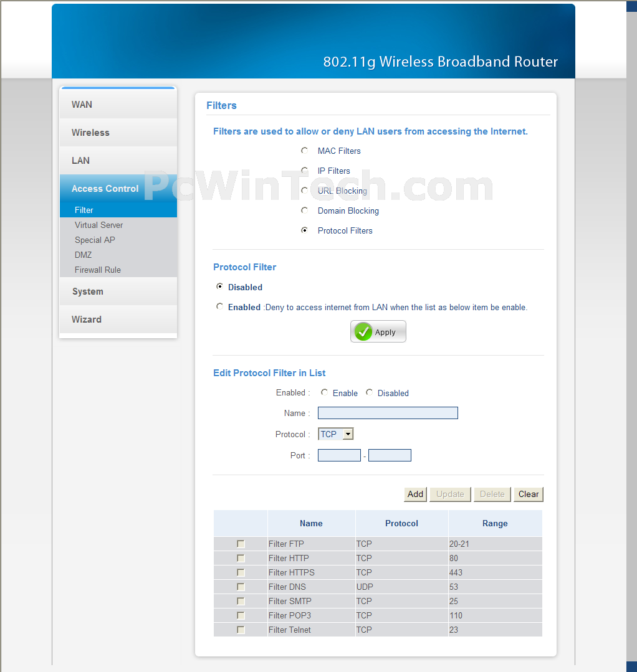Open the Protocol TCP dropdown
The image size is (637, 672).
click(335, 434)
